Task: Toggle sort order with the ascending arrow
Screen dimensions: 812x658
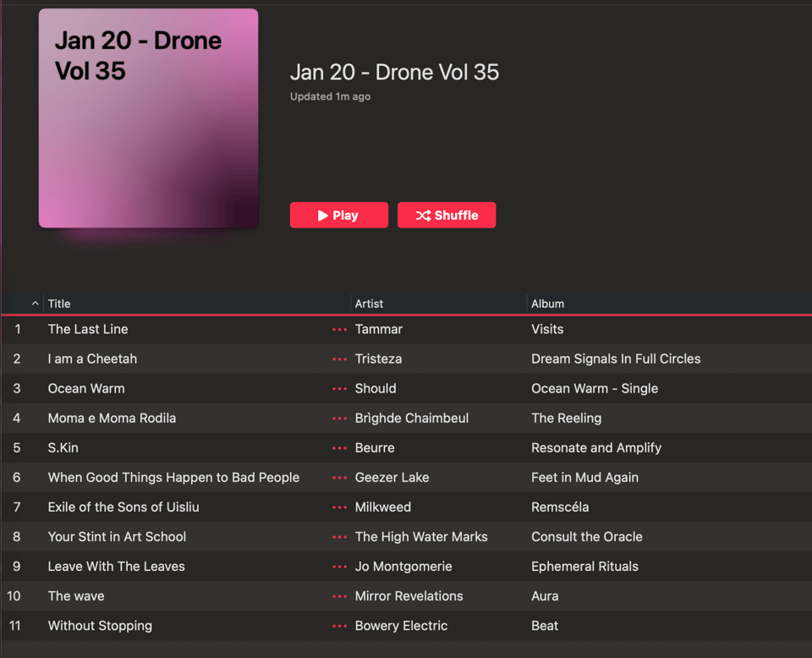Action: click(x=35, y=304)
